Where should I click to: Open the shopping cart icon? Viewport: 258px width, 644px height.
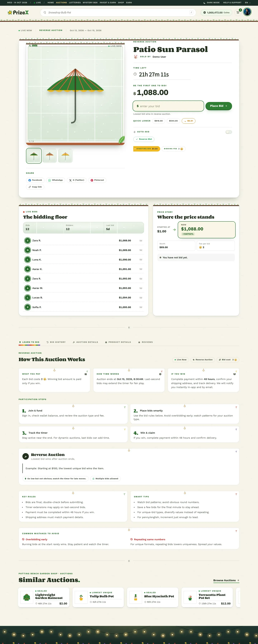[238, 13]
